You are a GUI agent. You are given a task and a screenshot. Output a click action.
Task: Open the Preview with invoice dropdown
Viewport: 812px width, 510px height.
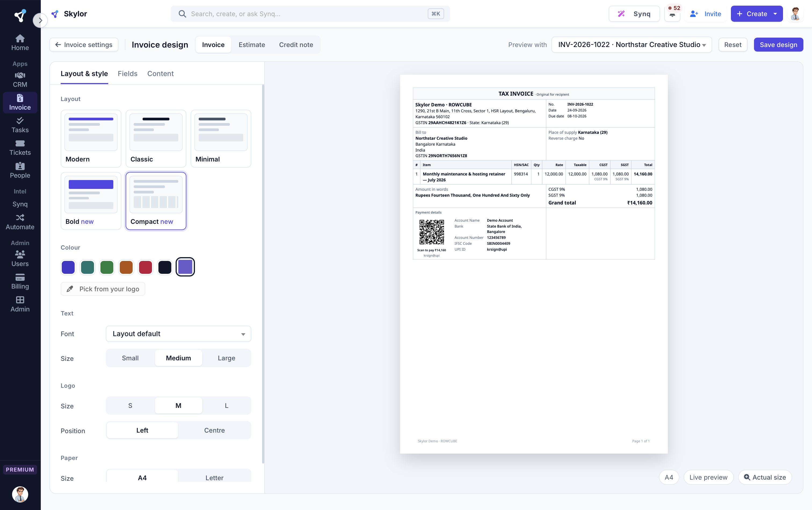point(631,45)
